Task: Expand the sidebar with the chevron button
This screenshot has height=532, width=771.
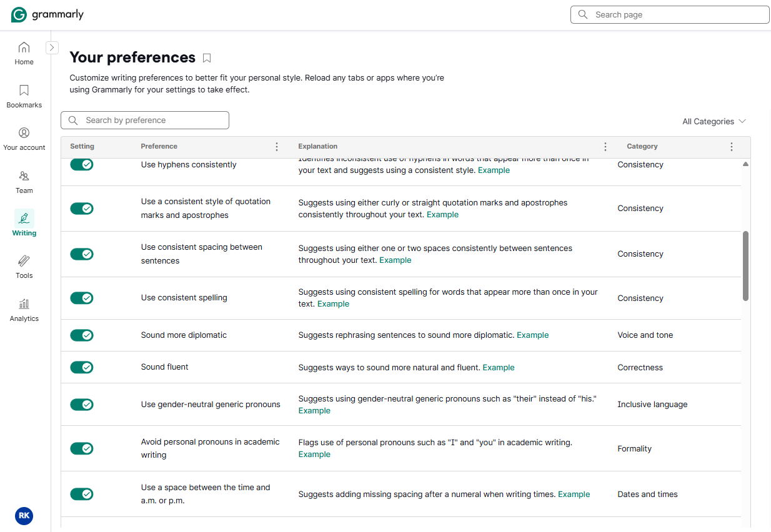Action: [52, 47]
